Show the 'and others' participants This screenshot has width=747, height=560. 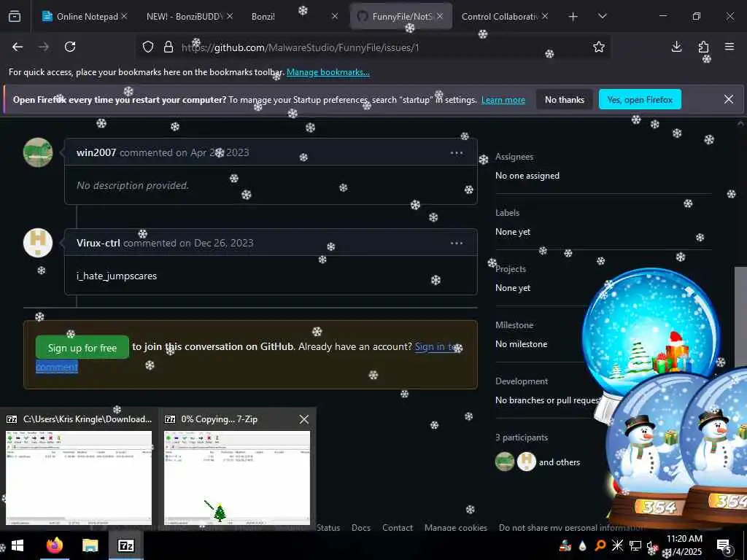[x=560, y=462]
